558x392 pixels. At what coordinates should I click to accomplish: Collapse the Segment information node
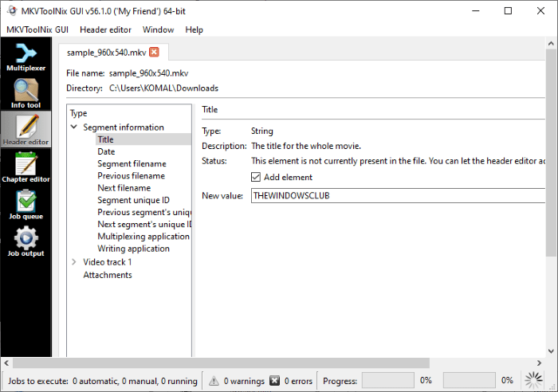[74, 127]
